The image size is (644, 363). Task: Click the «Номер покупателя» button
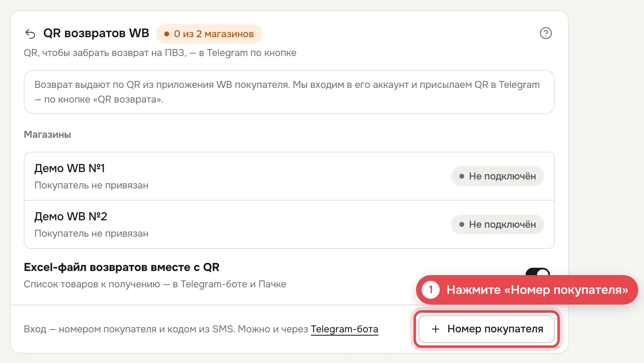(486, 329)
